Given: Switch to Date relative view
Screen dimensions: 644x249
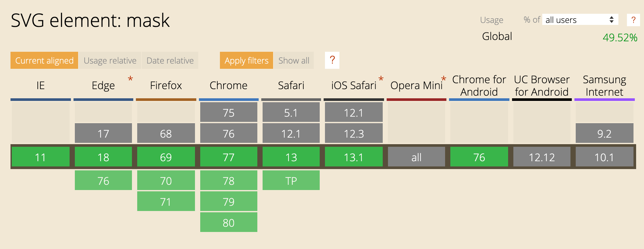Looking at the screenshot, I should coord(170,61).
